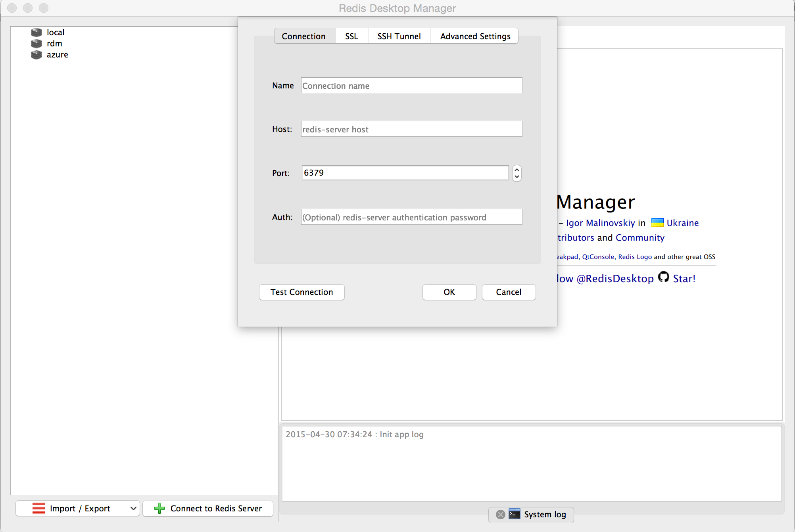
Task: Click the Cancel button
Action: pos(509,292)
